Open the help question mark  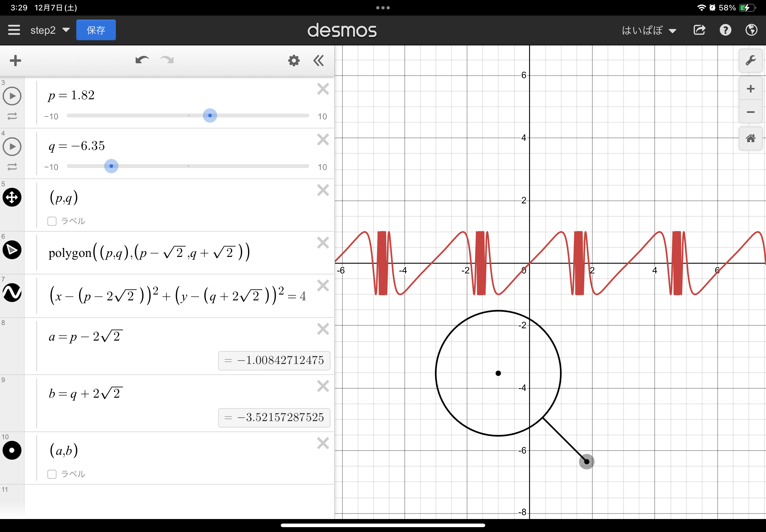(x=725, y=30)
